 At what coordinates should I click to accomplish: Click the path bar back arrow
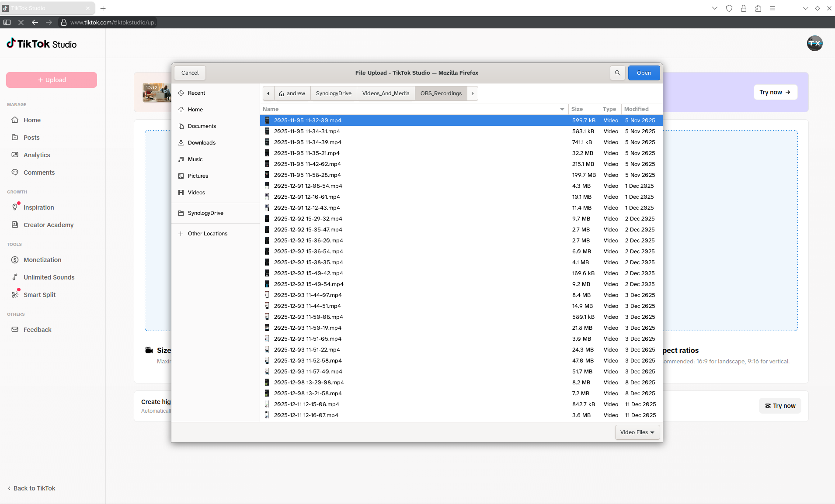268,93
